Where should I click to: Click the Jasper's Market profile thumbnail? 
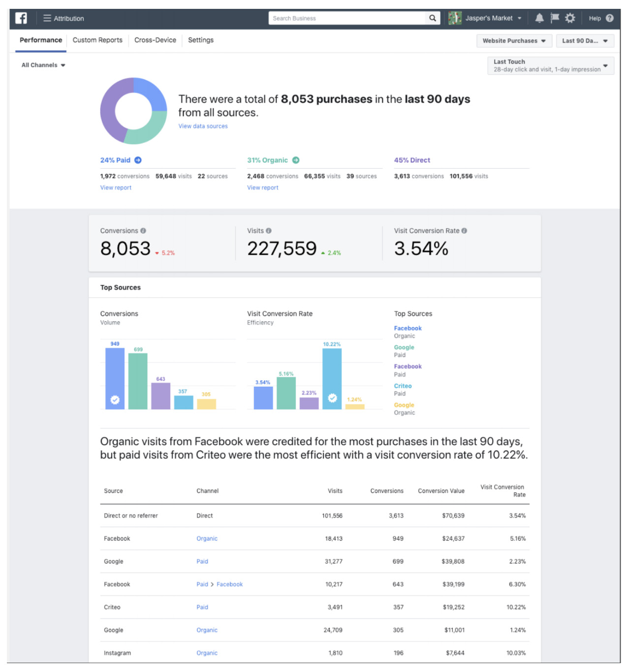click(x=455, y=18)
